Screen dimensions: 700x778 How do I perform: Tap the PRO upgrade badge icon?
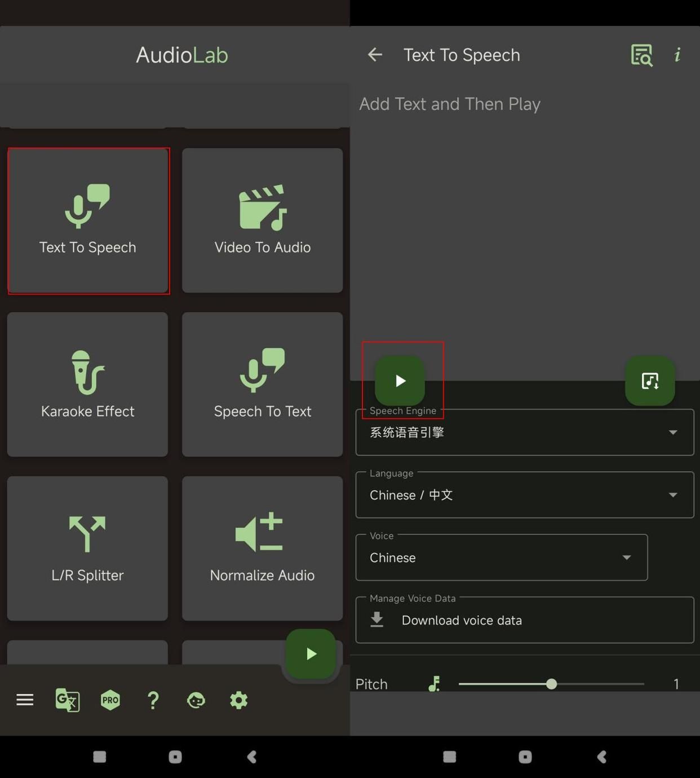tap(110, 700)
